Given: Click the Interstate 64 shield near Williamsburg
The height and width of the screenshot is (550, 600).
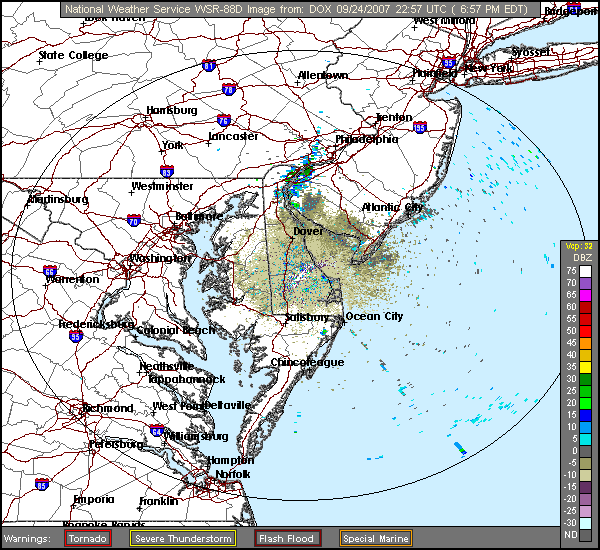Looking at the screenshot, I should click(x=157, y=431).
